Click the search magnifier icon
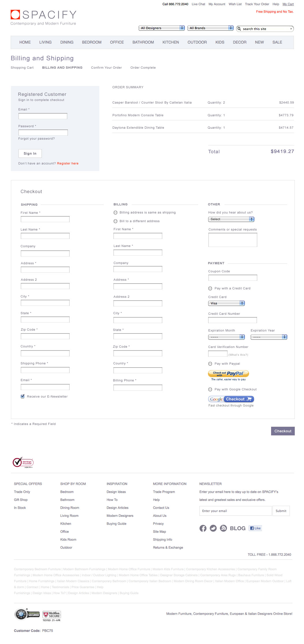Screen dimensions: 304x644 [x=239, y=29]
